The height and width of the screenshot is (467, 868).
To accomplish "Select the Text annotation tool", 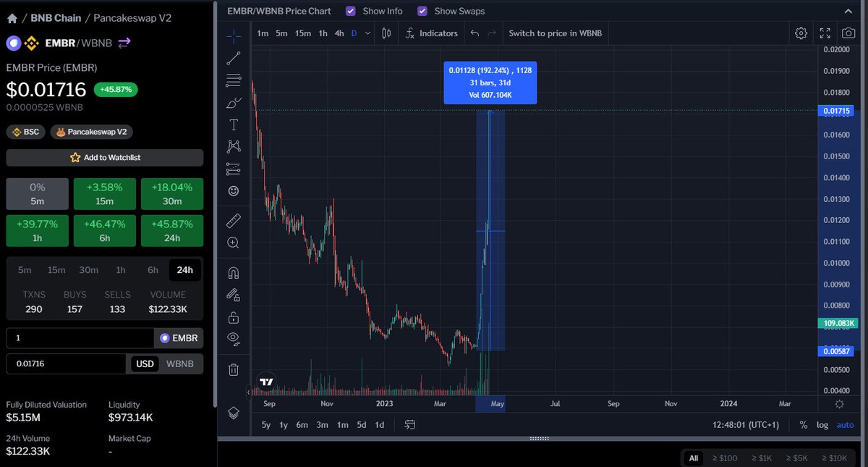I will coord(234,125).
